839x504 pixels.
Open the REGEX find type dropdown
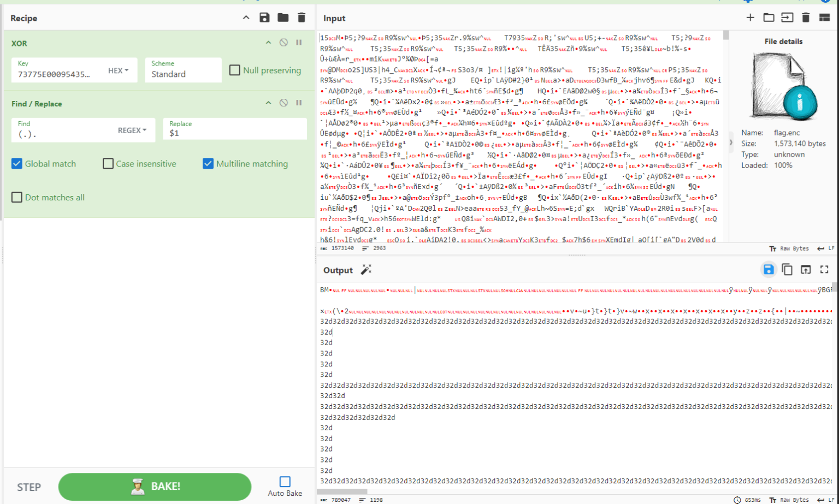[x=132, y=131]
